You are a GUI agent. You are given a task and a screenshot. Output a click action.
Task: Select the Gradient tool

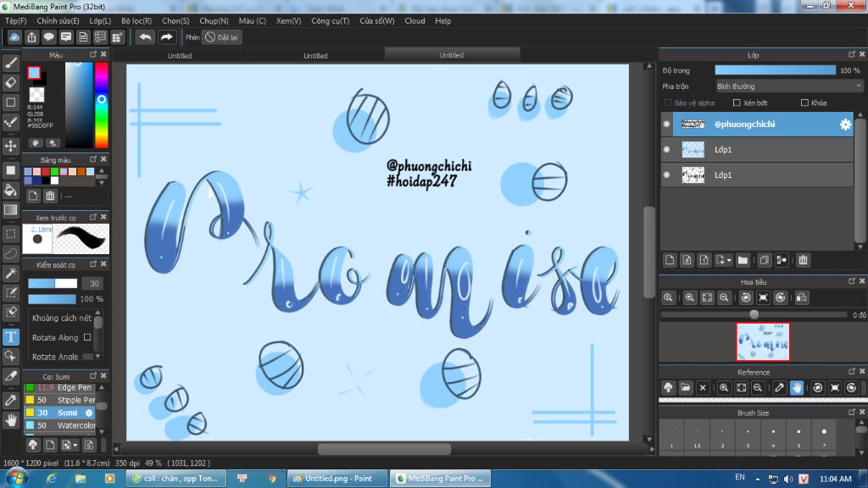(x=10, y=210)
